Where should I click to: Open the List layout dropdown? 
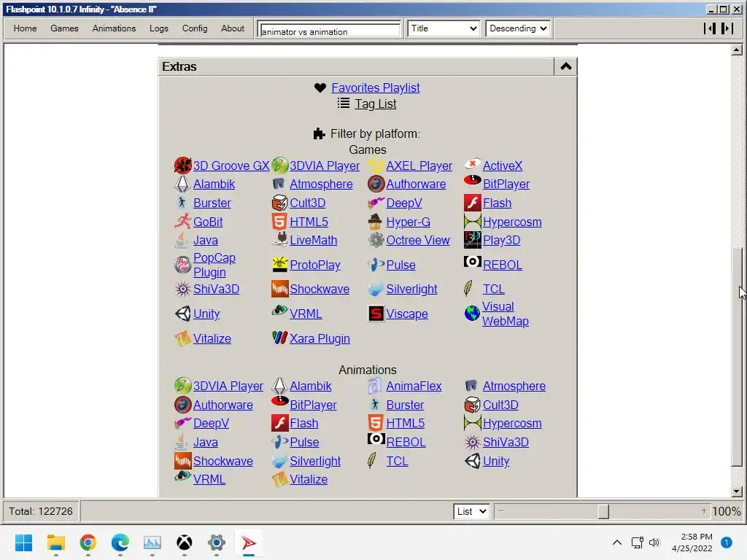click(x=471, y=511)
